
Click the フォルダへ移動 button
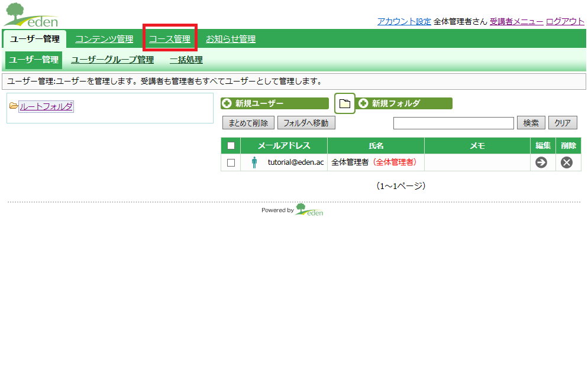[x=306, y=123]
